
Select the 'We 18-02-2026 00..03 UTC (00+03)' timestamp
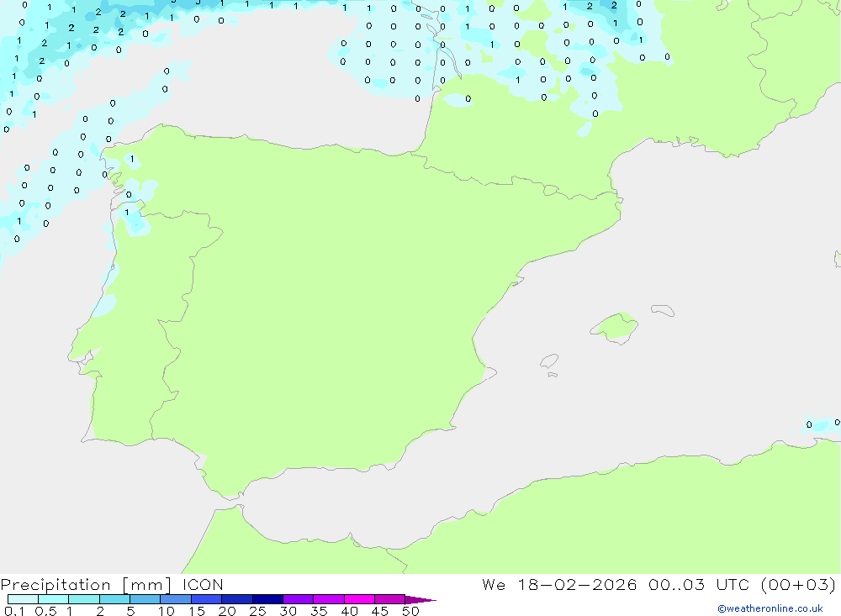click(659, 585)
